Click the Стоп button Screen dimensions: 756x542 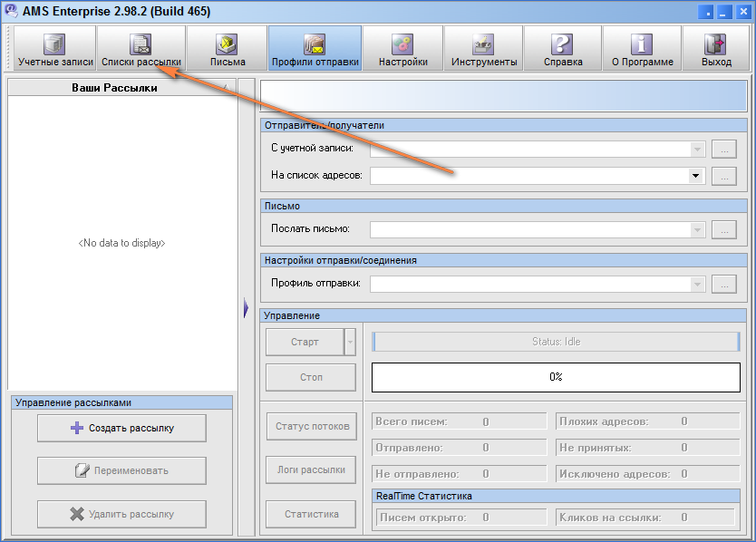point(311,377)
